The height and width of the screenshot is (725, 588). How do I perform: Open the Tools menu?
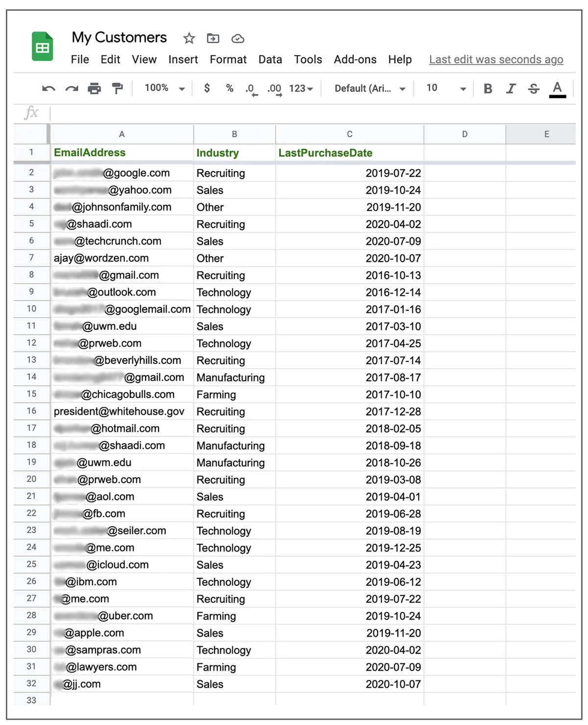308,60
